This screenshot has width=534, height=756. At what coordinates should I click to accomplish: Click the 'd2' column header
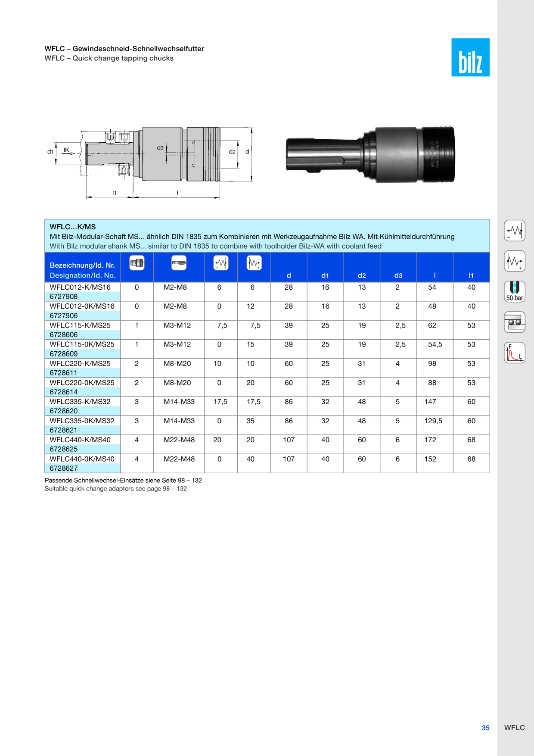[x=362, y=275]
